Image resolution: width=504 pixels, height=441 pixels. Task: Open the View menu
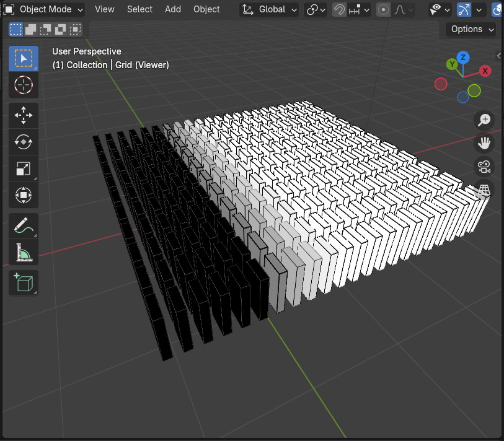[x=105, y=9]
